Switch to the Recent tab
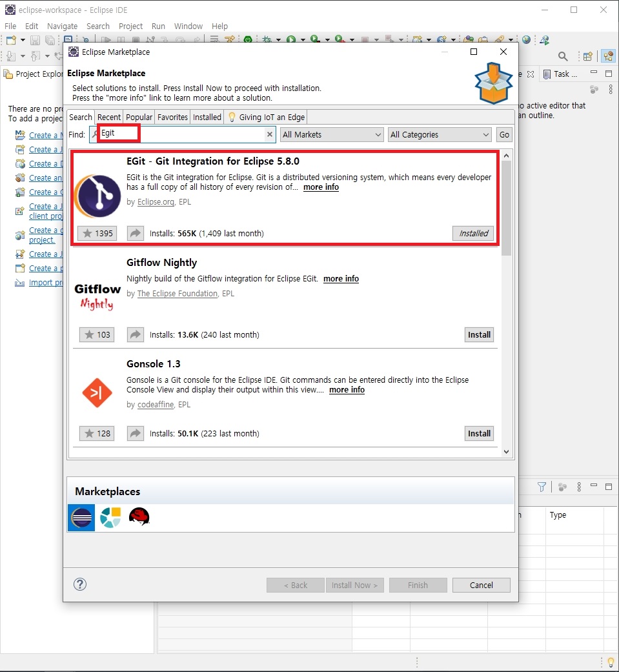619x672 pixels. pyautogui.click(x=109, y=117)
